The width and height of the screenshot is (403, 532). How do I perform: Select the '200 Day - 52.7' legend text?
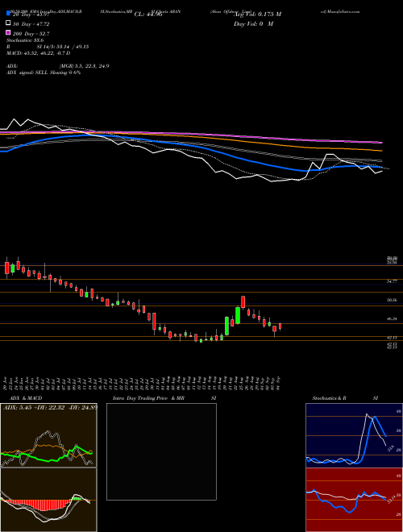point(31,34)
